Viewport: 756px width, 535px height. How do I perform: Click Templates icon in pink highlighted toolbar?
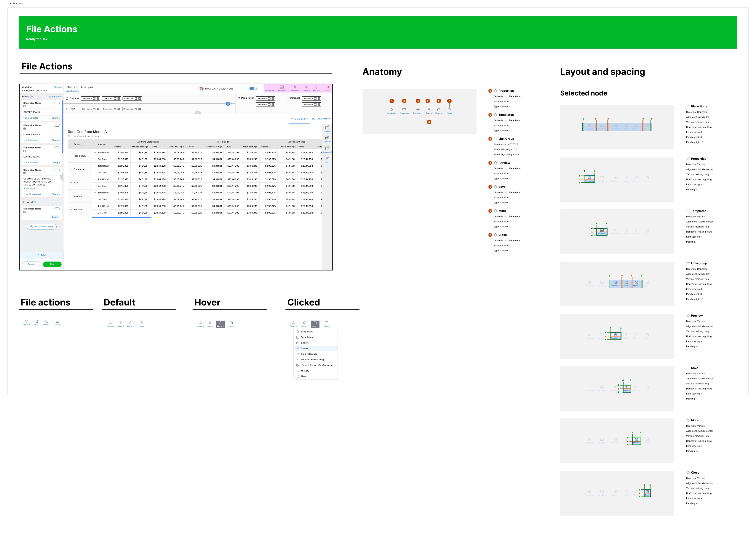click(282, 88)
